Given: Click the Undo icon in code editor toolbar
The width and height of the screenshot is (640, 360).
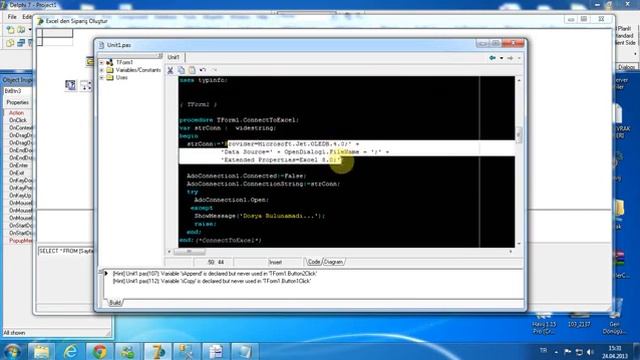Looking at the screenshot, I should [203, 70].
